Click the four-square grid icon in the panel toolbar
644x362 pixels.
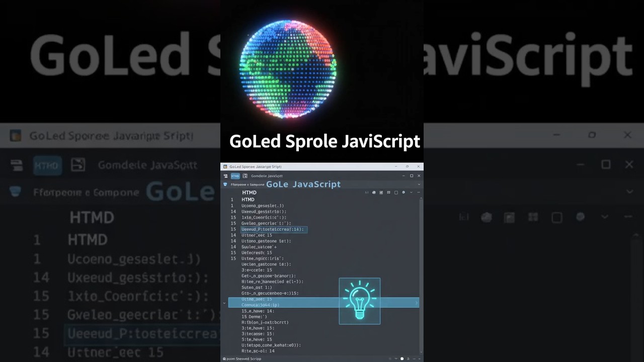[x=388, y=192]
